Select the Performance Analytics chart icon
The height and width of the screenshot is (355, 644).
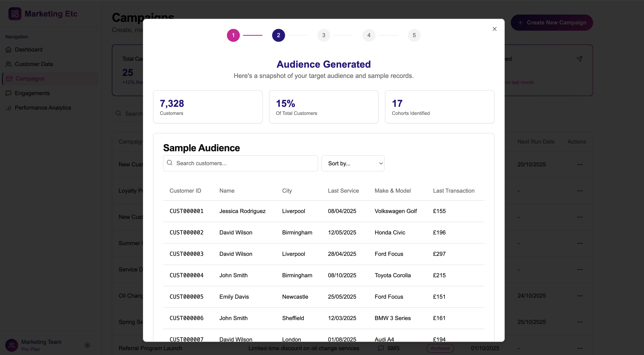coord(9,108)
